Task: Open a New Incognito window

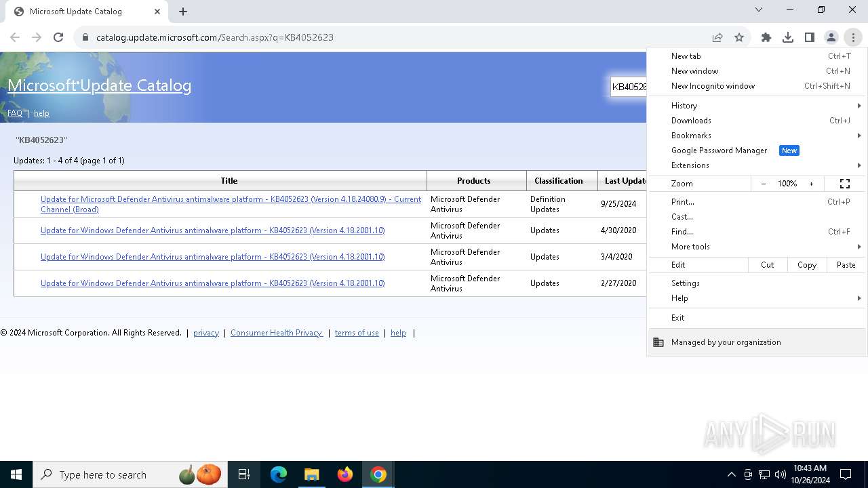Action: point(757,86)
